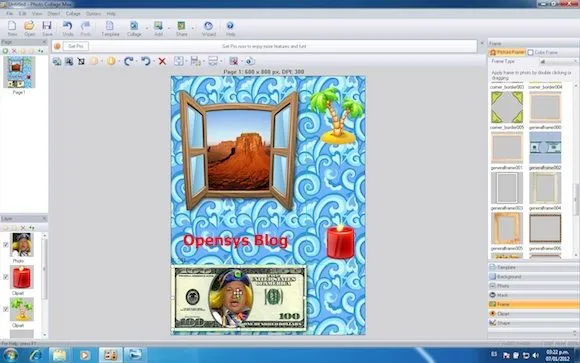Expand the dropdown arrow beside Collage

pos(146,28)
